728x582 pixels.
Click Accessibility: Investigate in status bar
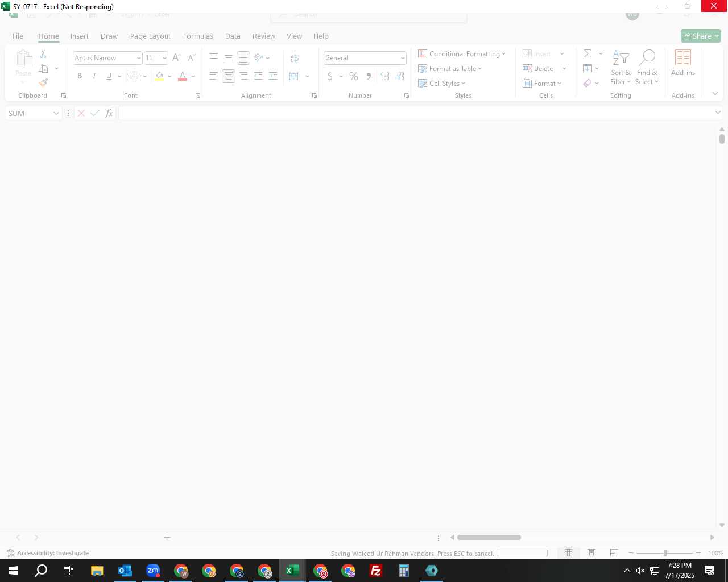coord(48,553)
